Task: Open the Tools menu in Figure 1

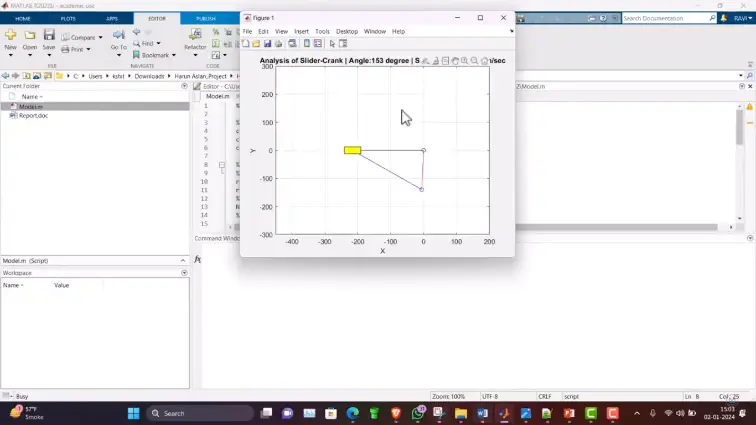Action: tap(322, 31)
